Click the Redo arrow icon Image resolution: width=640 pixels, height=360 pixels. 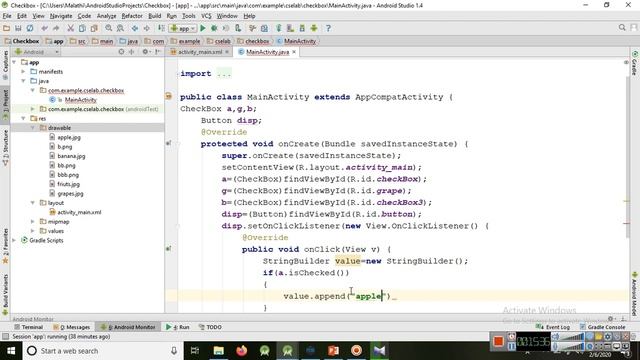56,28
